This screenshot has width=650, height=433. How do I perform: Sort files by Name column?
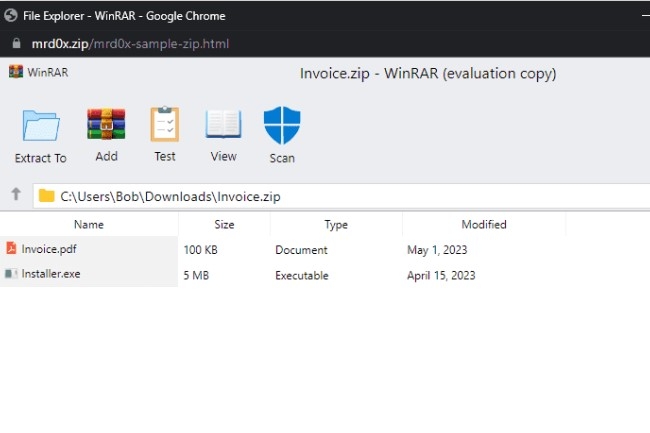pyautogui.click(x=89, y=224)
